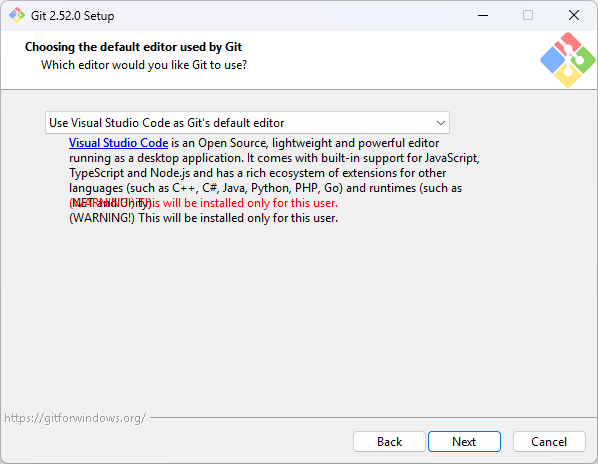Image resolution: width=598 pixels, height=464 pixels.
Task: Click the 'Git 2.52.0 Setup' title text
Action: (72, 16)
